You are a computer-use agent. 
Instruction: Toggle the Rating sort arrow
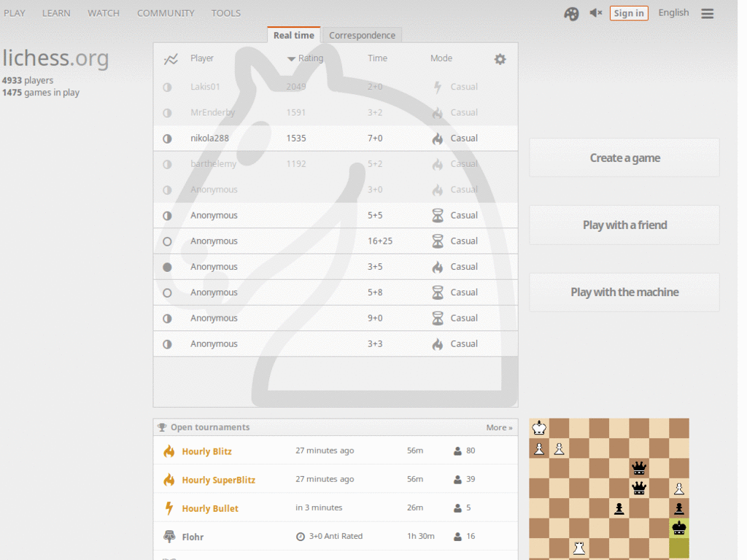pyautogui.click(x=292, y=58)
